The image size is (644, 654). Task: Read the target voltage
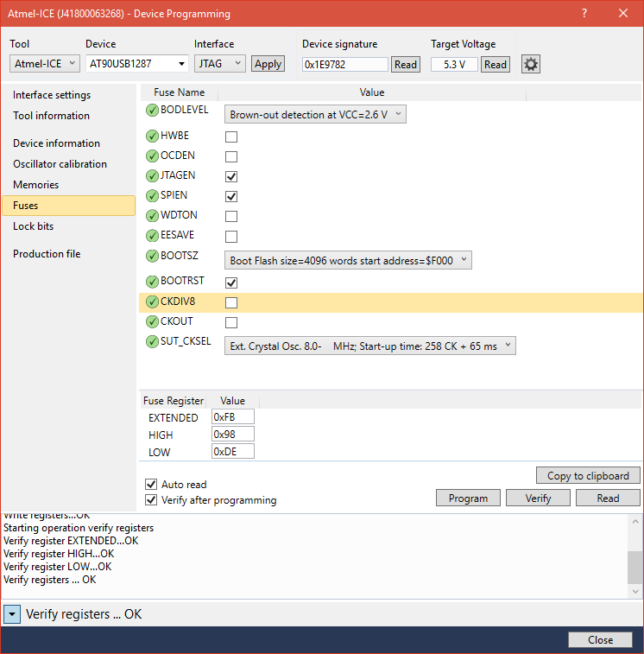click(x=496, y=65)
